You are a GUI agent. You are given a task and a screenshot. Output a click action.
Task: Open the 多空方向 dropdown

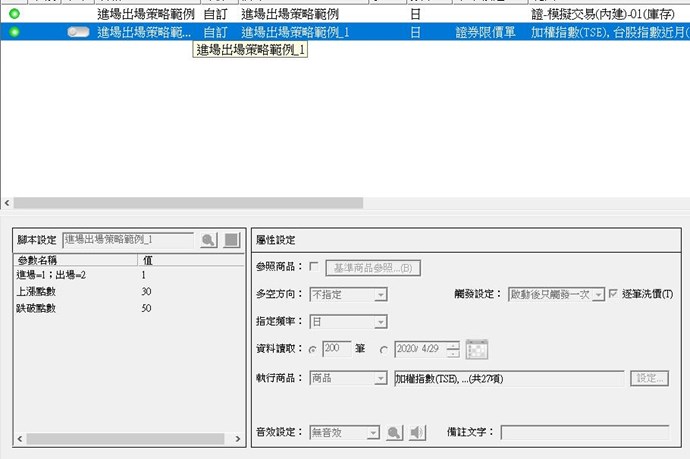click(x=380, y=294)
